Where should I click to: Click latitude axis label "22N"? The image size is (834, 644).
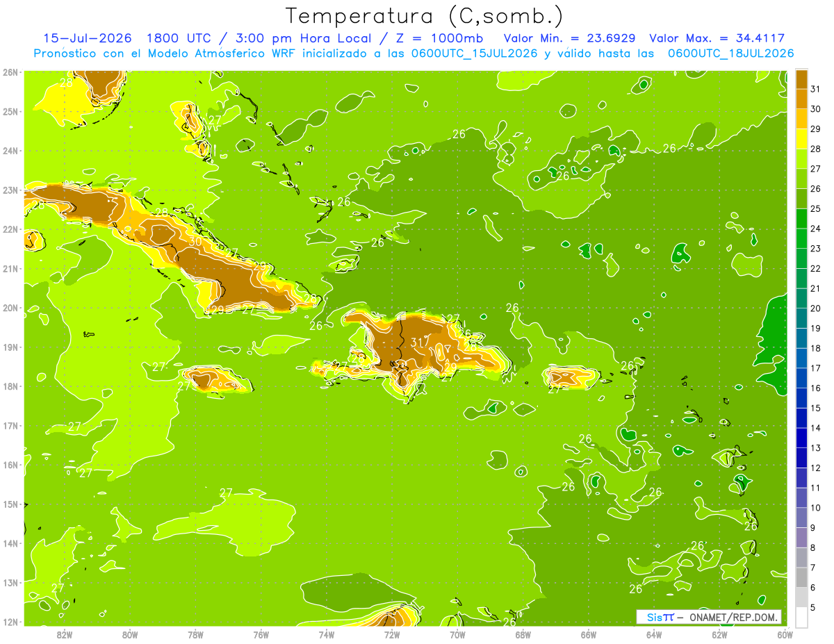tap(10, 229)
